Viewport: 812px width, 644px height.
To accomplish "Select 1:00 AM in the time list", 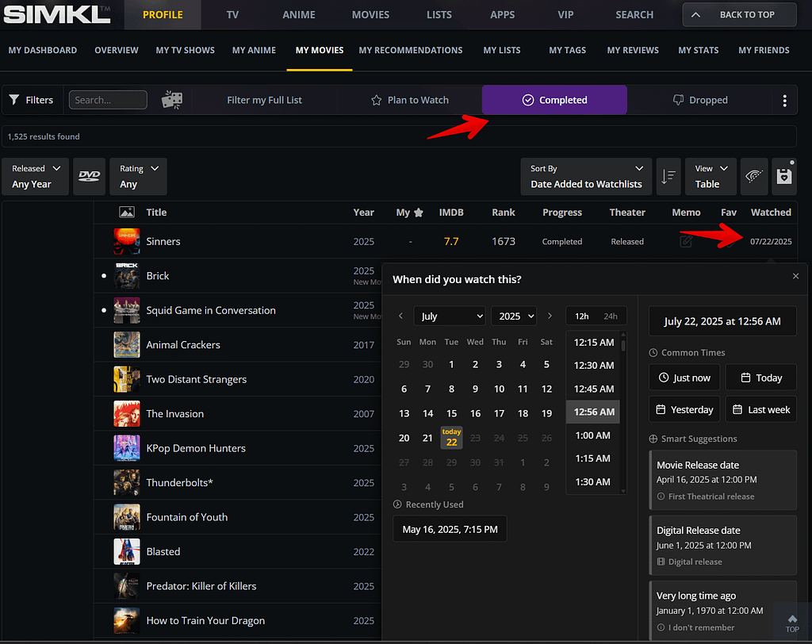I will coord(593,435).
